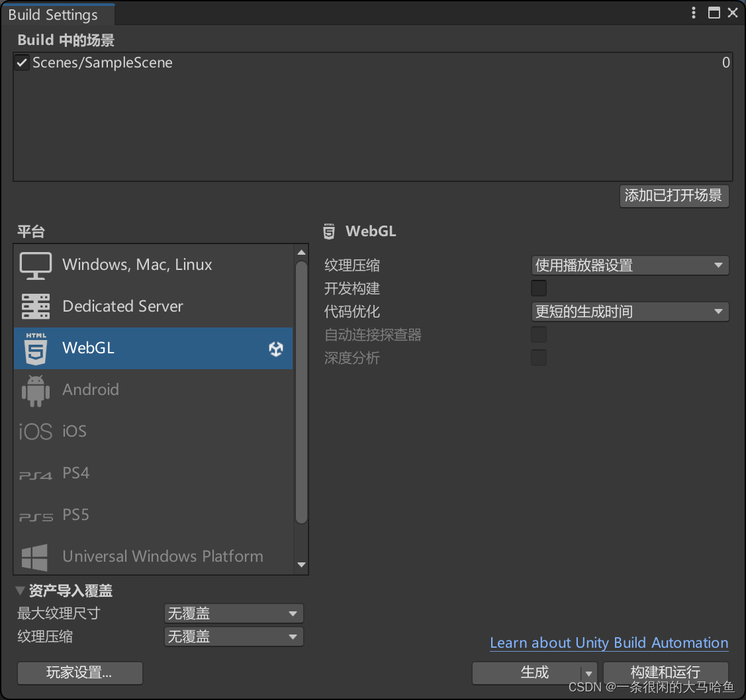
Task: Click the platform list scroll down arrow
Action: 301,565
